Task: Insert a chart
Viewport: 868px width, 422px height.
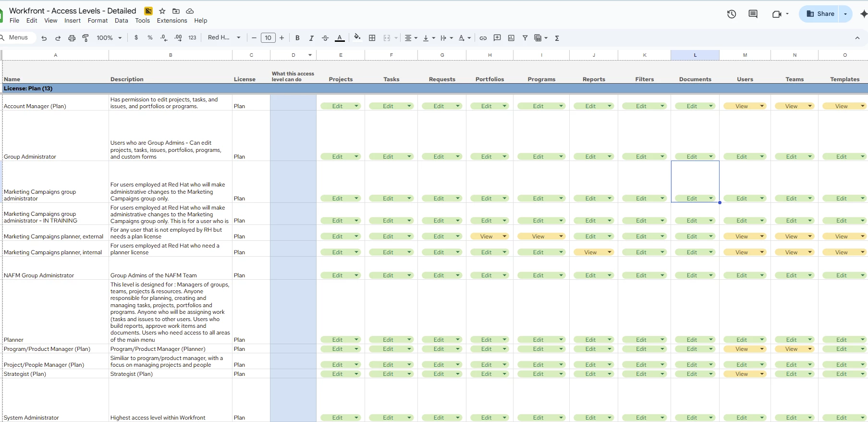Action: (511, 38)
